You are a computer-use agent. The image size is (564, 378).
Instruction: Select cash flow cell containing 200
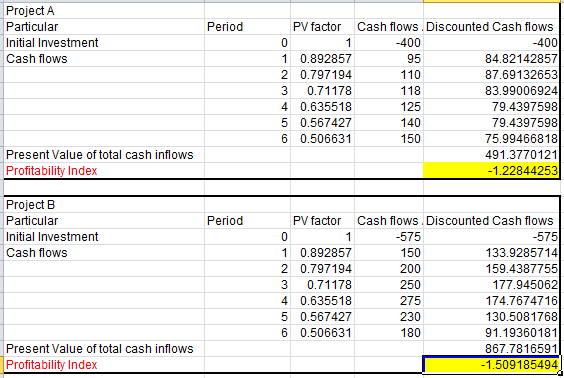[x=389, y=269]
